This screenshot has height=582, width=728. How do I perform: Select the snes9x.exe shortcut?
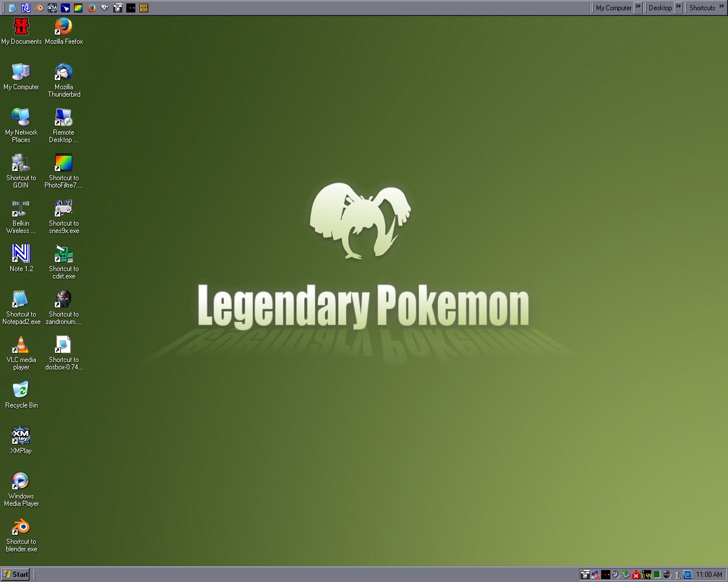click(63, 209)
